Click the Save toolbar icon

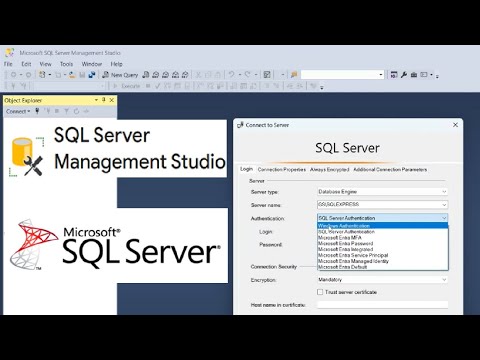pyautogui.click(x=82, y=75)
